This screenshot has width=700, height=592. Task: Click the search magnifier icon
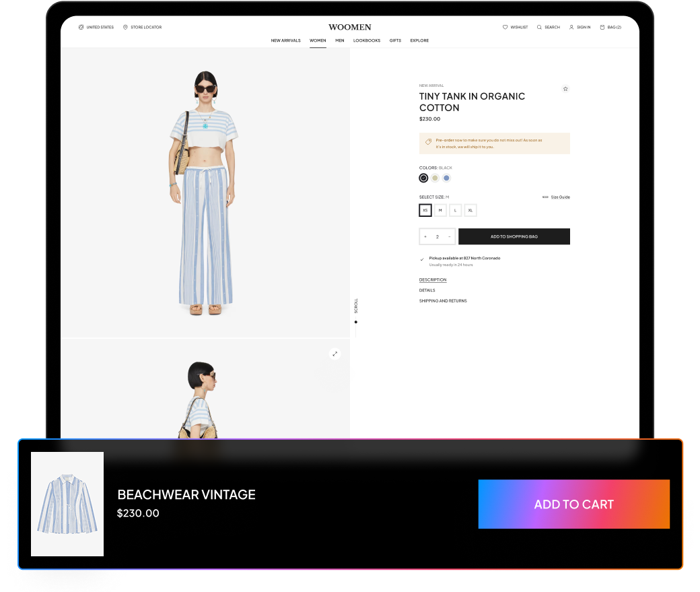click(x=539, y=27)
